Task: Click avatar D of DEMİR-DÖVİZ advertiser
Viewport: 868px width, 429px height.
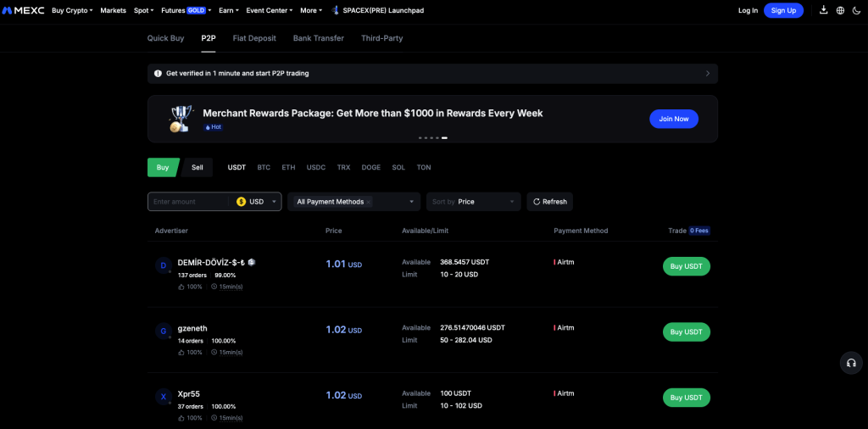Action: click(164, 265)
